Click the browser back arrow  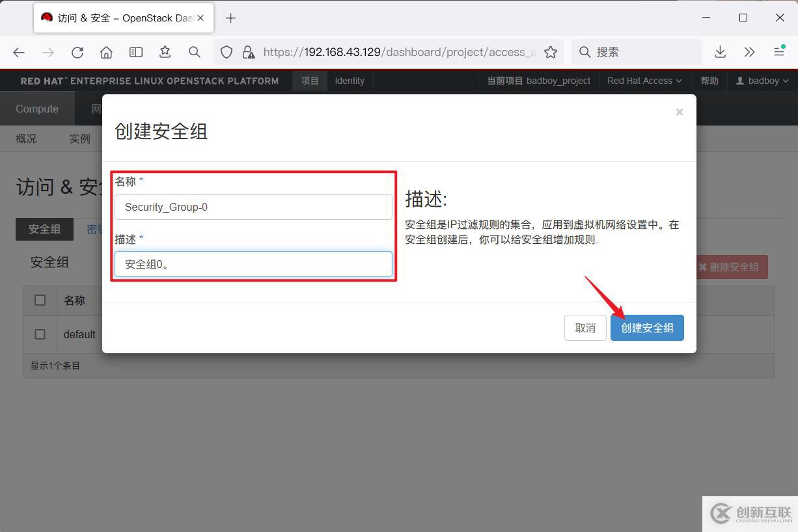click(x=19, y=52)
